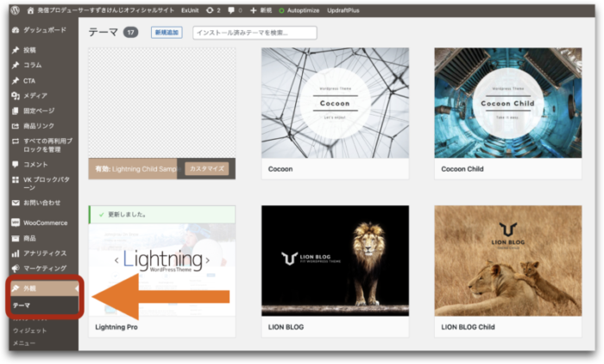
Task: Focus the installed themes search field
Action: tap(255, 33)
